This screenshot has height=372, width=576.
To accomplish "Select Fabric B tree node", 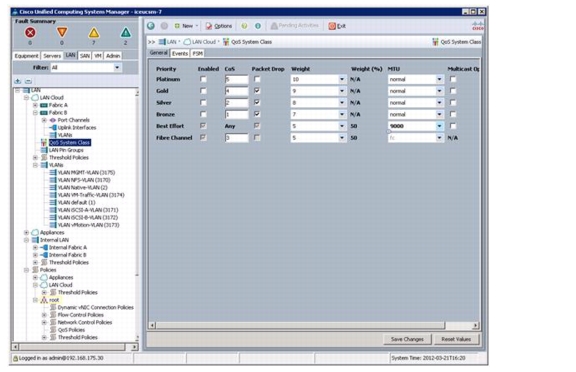I will (58, 112).
